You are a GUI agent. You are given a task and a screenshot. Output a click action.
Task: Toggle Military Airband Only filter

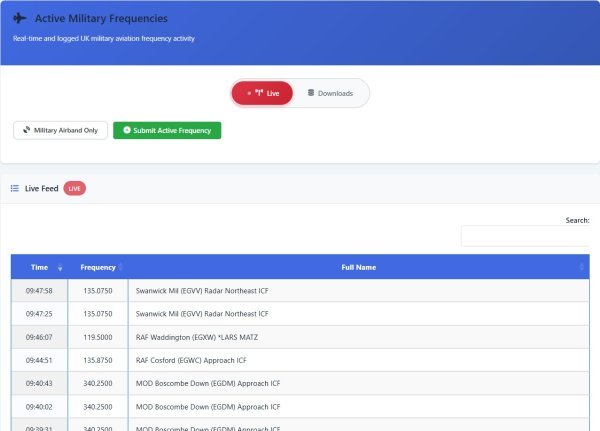click(x=60, y=130)
